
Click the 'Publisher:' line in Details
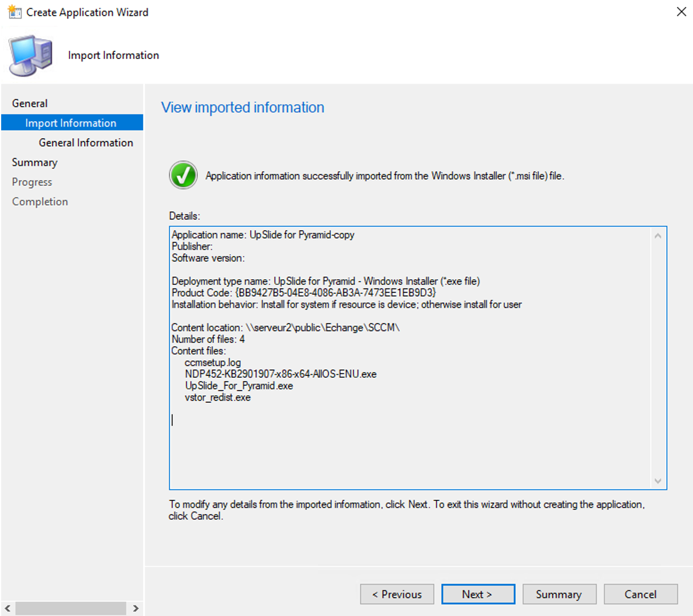(x=192, y=246)
